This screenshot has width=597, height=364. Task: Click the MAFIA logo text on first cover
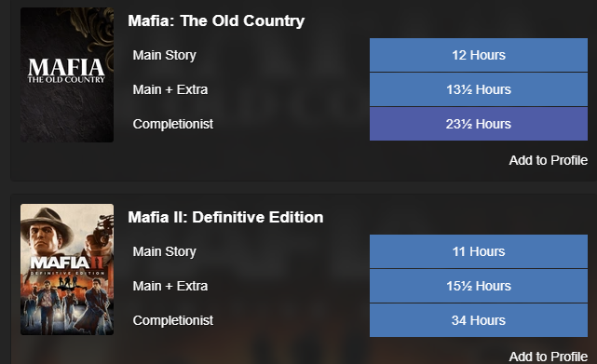(66, 68)
